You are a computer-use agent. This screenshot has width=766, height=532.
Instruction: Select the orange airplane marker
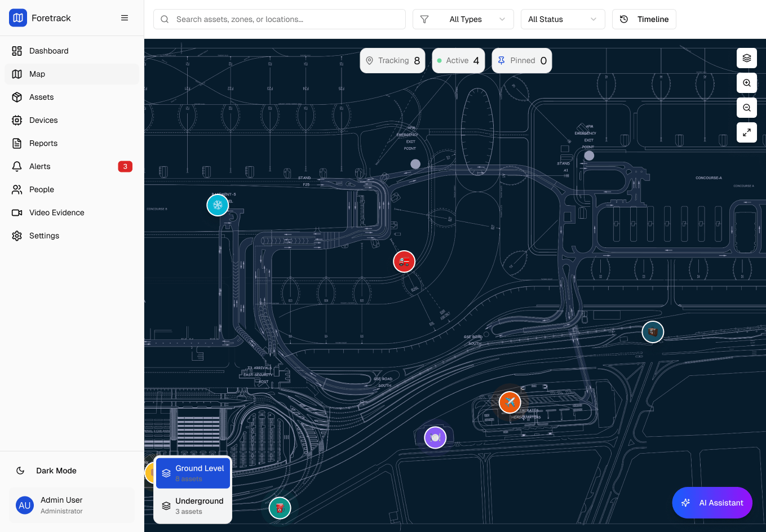coord(510,402)
